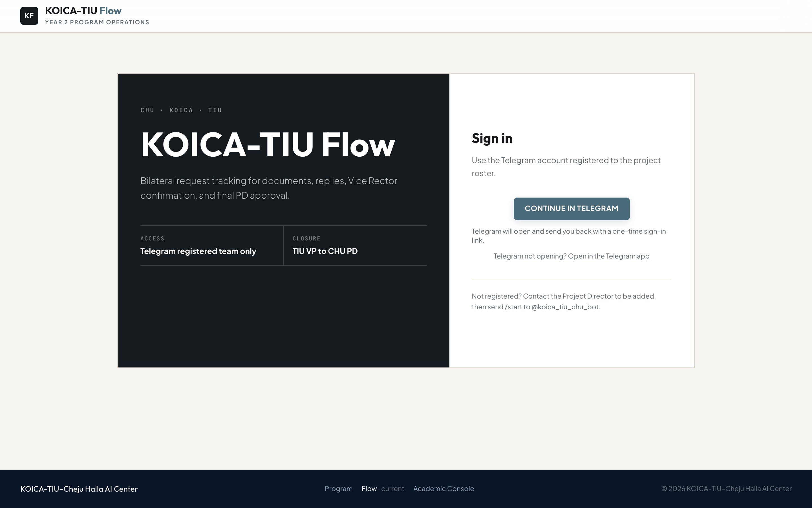Click the 'Telegram registered team only' text
The width and height of the screenshot is (812, 508).
(x=198, y=251)
